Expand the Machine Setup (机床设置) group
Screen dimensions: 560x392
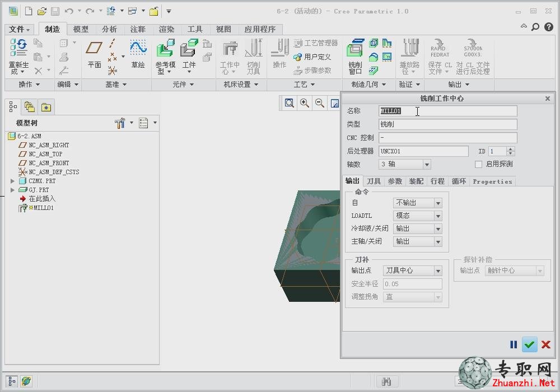[241, 85]
